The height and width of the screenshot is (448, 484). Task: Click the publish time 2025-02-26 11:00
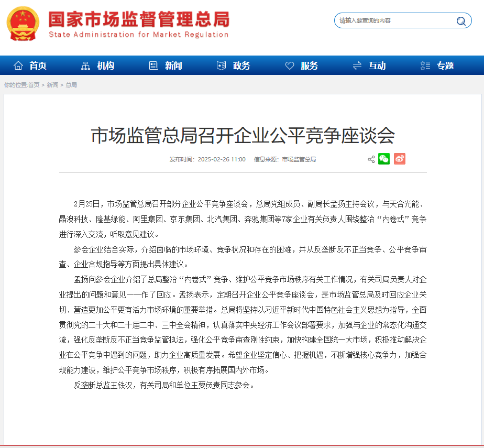[222, 159]
